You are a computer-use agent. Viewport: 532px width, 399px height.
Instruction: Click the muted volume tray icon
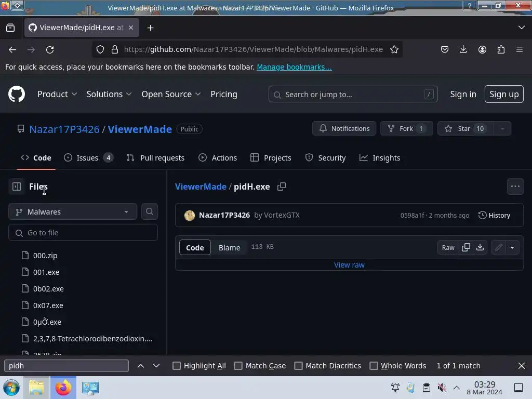[x=442, y=388]
